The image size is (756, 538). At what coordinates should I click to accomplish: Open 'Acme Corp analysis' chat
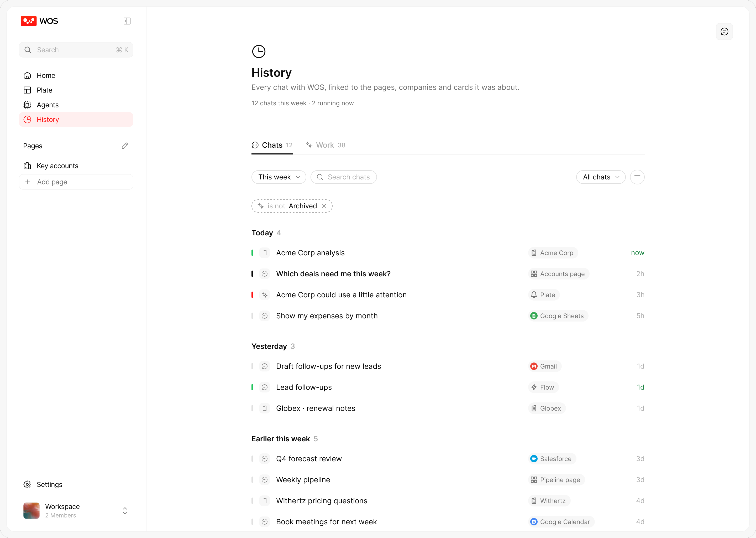click(x=310, y=253)
